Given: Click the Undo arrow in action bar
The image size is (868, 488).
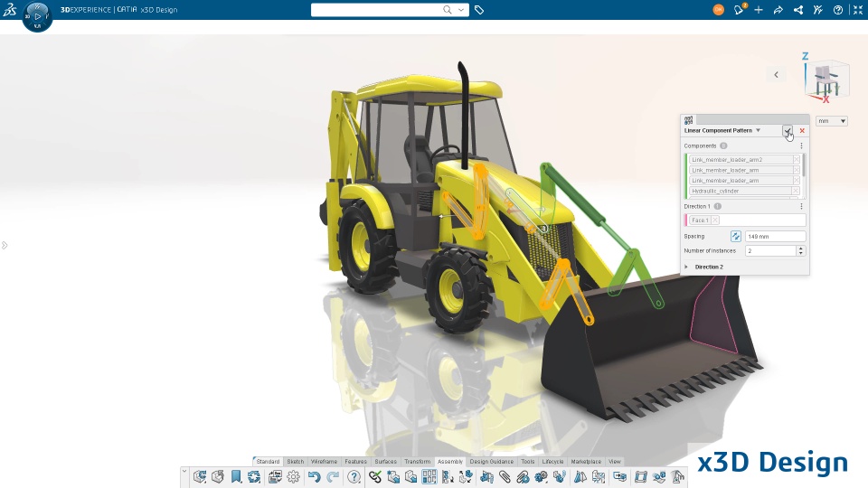Looking at the screenshot, I should pyautogui.click(x=314, y=476).
